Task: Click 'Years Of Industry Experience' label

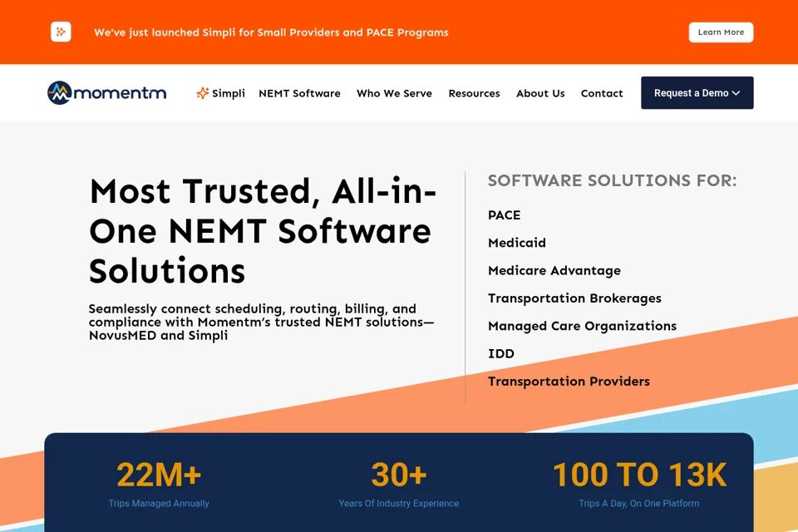Action: click(398, 503)
